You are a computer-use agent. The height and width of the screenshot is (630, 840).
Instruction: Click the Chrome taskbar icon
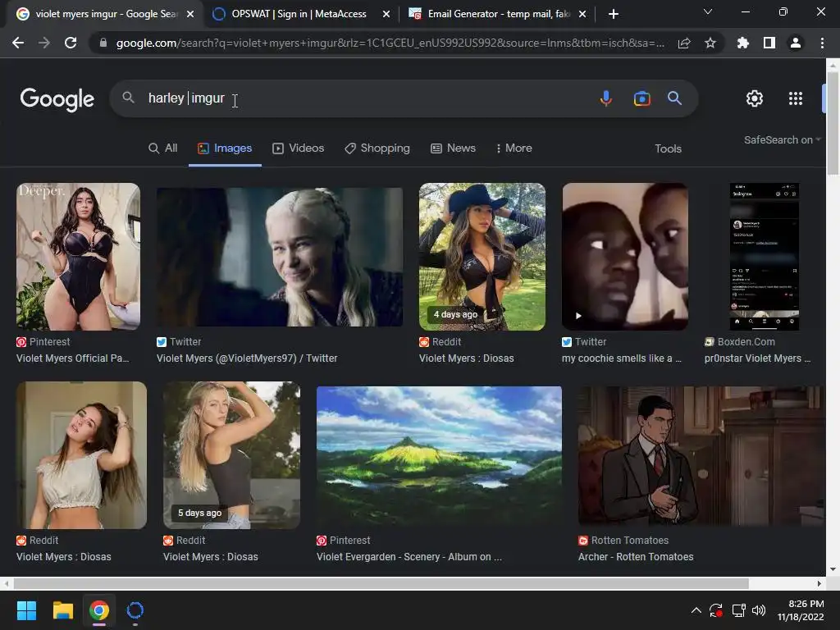(99, 610)
